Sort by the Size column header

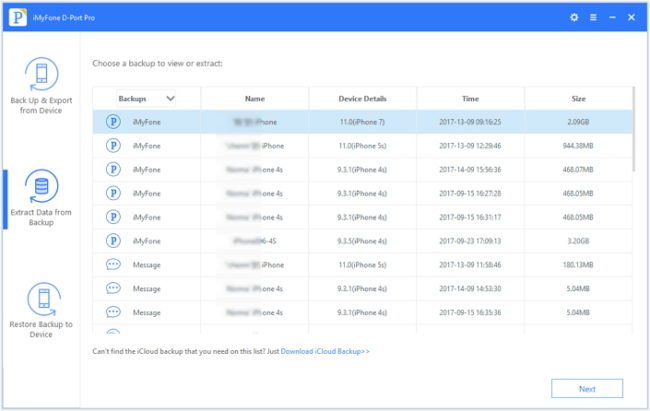578,99
